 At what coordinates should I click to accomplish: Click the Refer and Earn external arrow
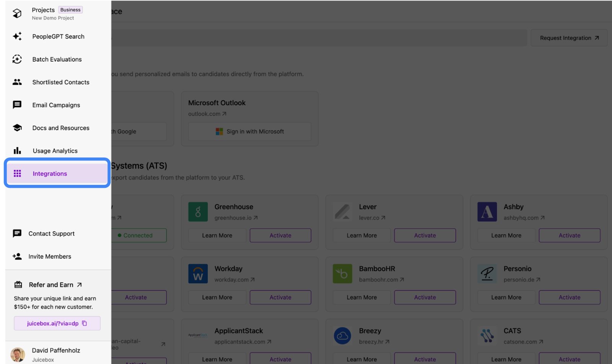coord(79,285)
